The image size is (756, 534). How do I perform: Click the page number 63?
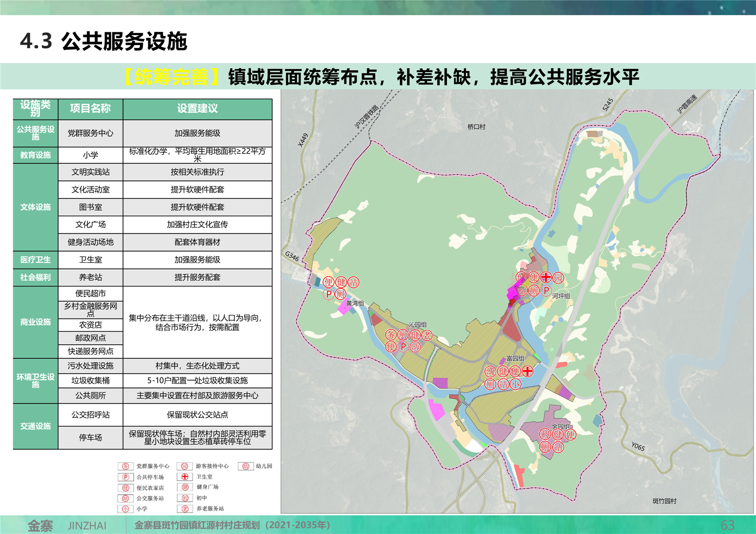pyautogui.click(x=727, y=525)
